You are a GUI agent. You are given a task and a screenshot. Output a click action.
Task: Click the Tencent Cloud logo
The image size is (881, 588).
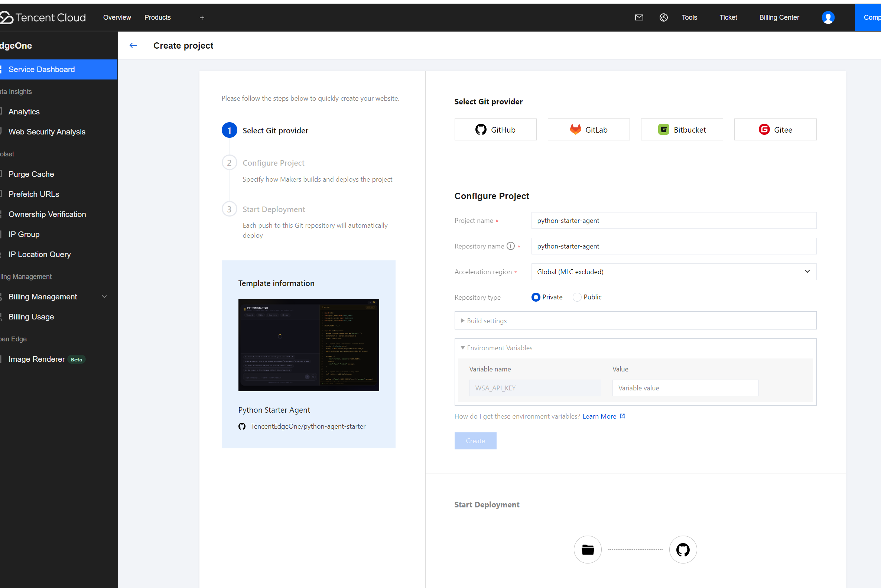coord(43,17)
